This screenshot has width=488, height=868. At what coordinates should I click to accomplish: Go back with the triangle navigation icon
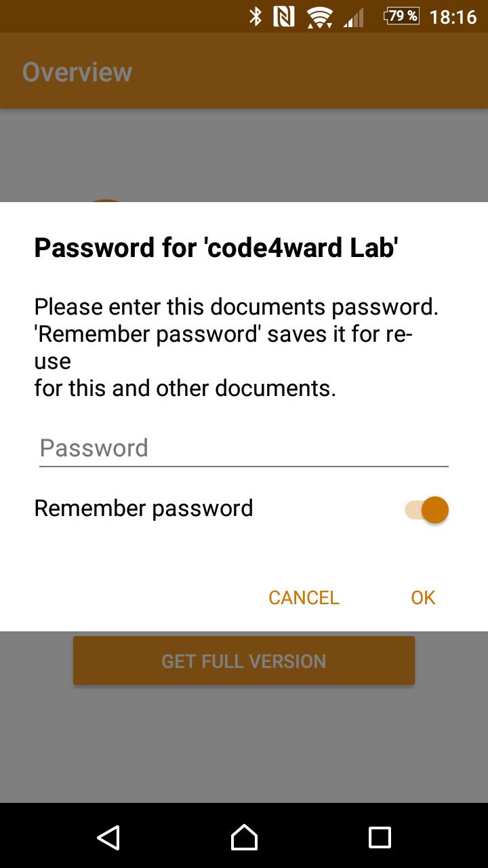[108, 837]
